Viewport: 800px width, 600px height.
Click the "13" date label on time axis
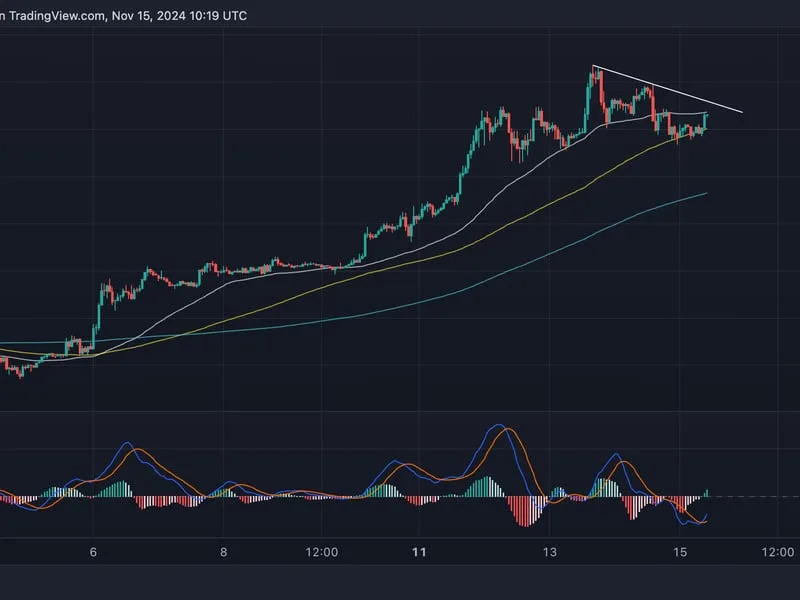coord(549,552)
